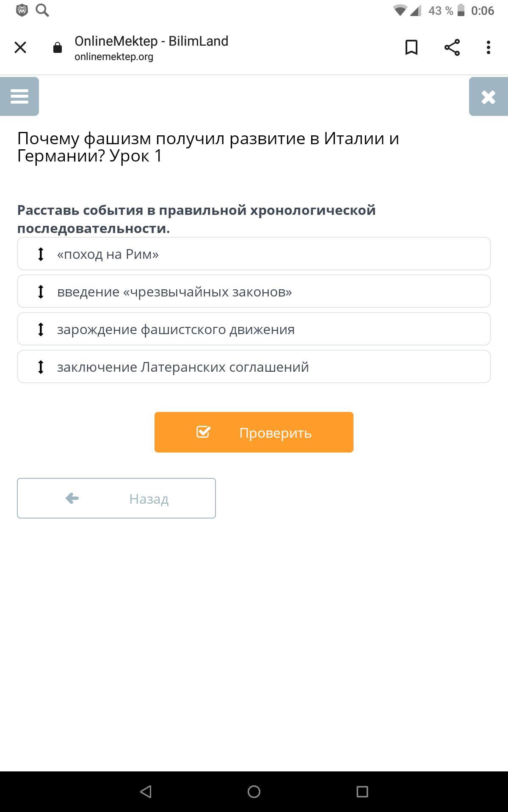Go back with the Назад button

click(x=116, y=498)
